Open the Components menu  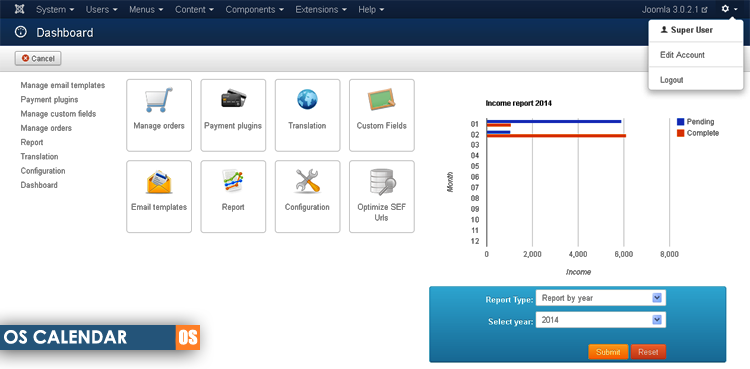tap(254, 10)
